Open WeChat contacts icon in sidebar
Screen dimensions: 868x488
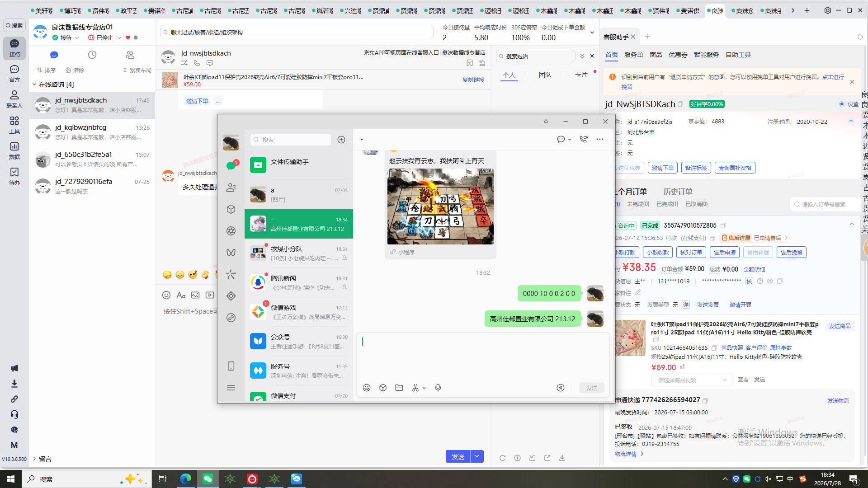pyautogui.click(x=231, y=187)
